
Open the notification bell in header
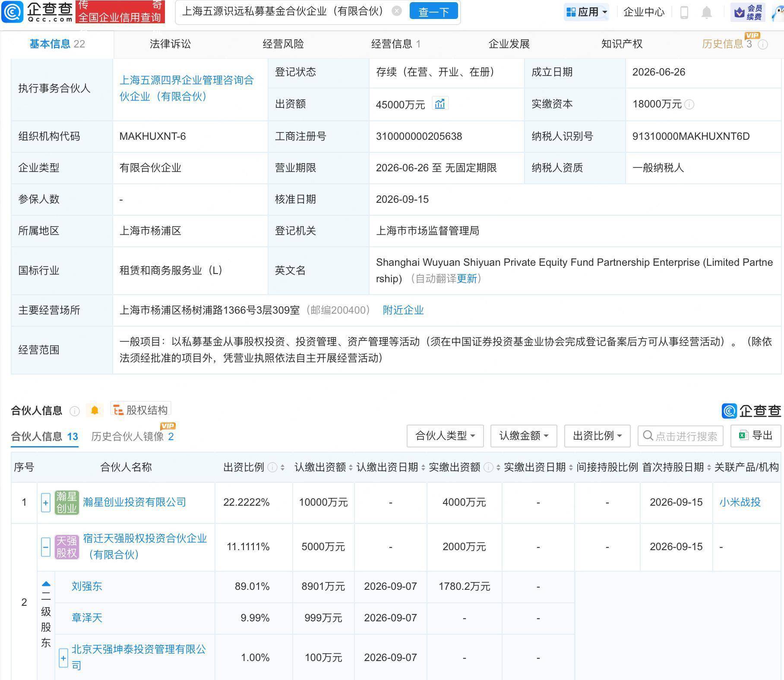pos(706,12)
